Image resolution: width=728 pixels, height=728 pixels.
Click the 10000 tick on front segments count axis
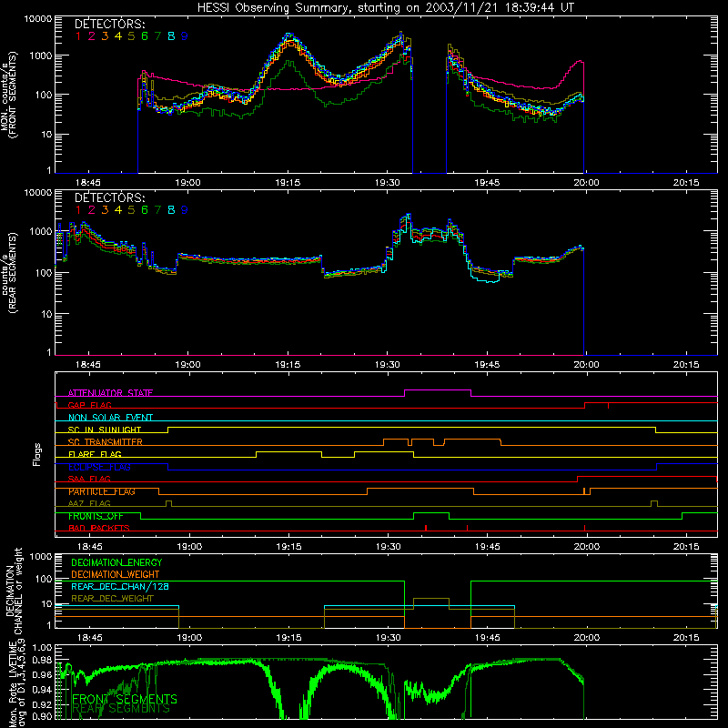coord(38,18)
